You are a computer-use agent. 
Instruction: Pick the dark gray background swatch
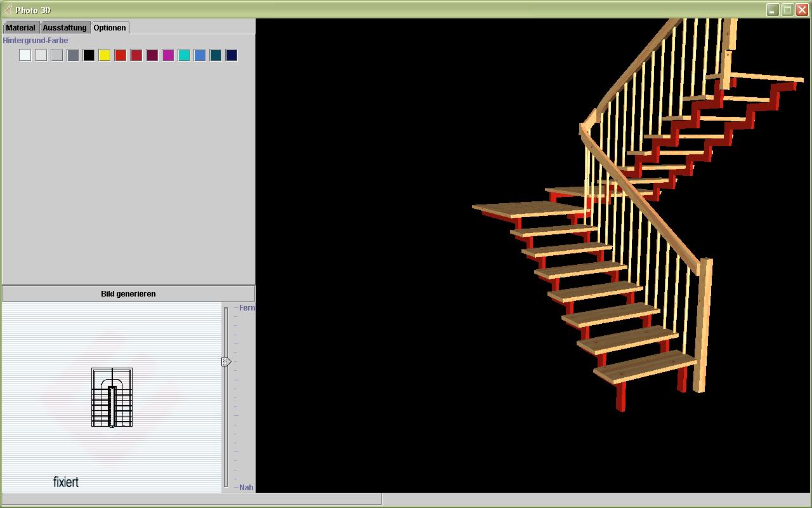click(x=73, y=55)
